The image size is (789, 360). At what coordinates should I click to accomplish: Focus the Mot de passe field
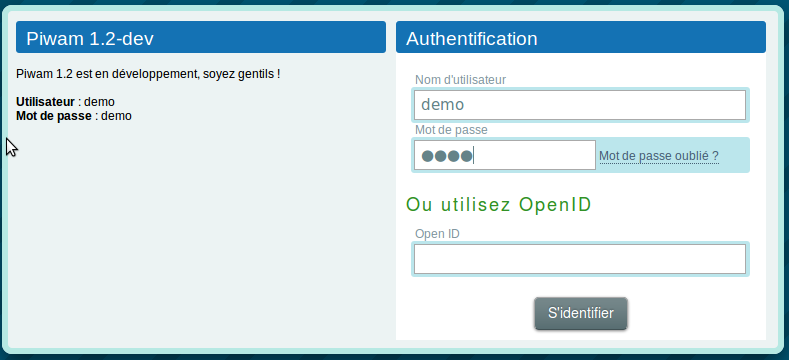click(x=505, y=155)
